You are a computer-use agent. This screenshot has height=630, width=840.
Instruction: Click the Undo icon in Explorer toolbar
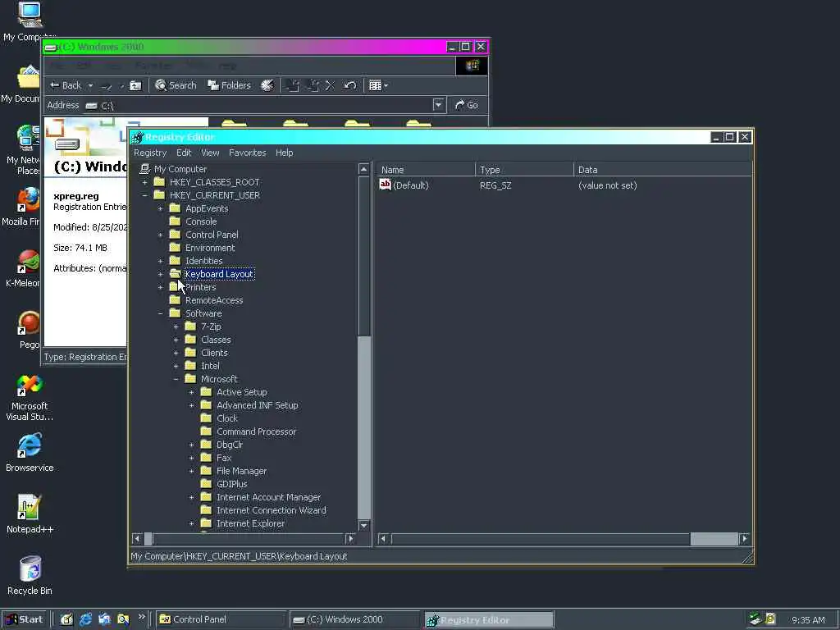point(349,85)
